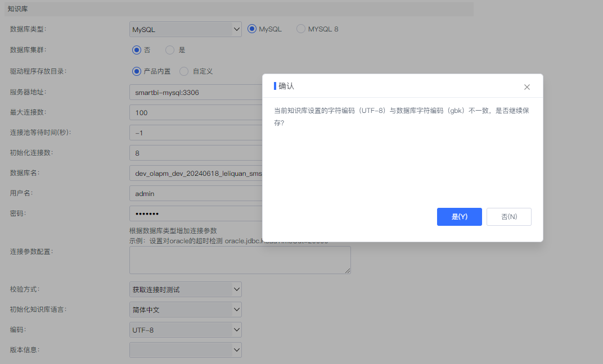Viewport: 603px width, 364px height.
Task: Enable 是 for database cluster
Action: [x=169, y=50]
